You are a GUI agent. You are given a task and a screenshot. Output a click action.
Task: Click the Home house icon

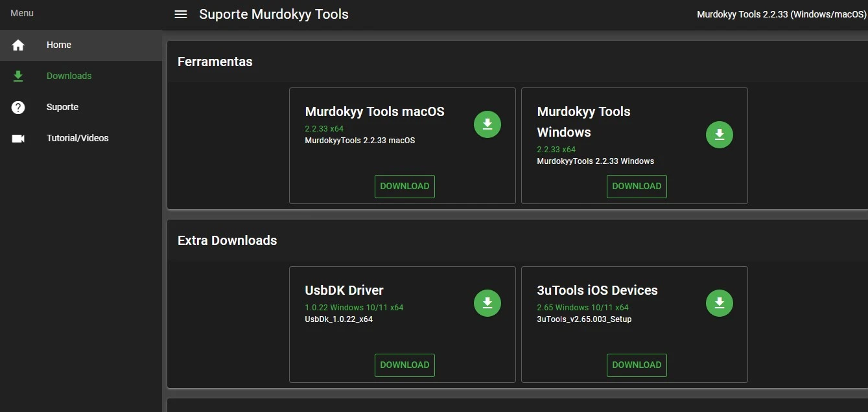(x=18, y=45)
